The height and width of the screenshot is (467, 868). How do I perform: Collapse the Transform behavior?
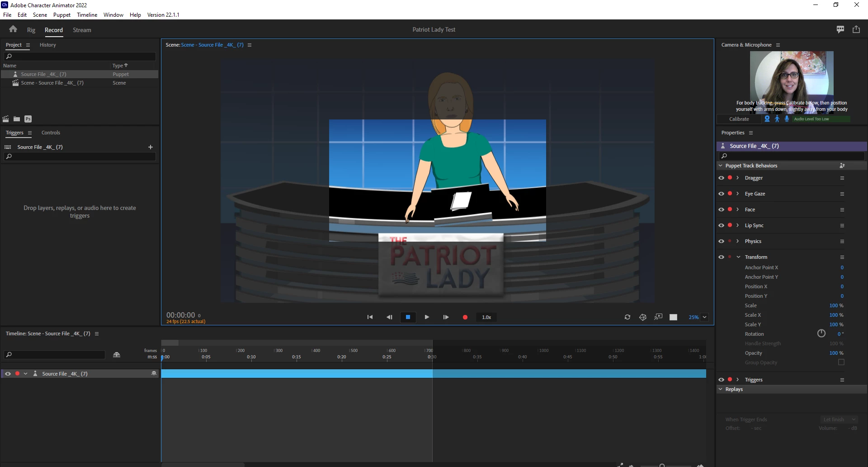(738, 257)
